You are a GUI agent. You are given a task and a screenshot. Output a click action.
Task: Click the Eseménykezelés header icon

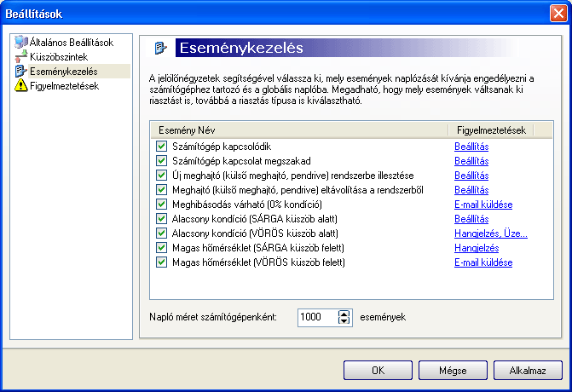pos(158,48)
